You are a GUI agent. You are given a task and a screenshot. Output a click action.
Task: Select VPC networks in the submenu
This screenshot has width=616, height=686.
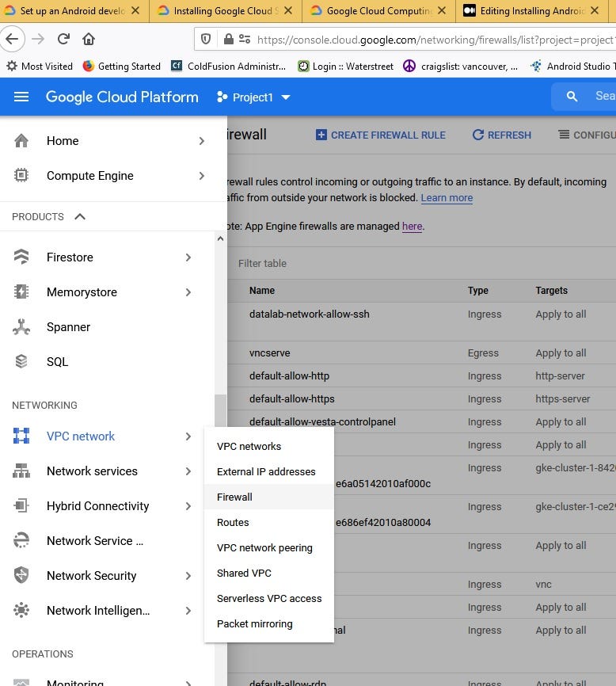click(x=269, y=446)
